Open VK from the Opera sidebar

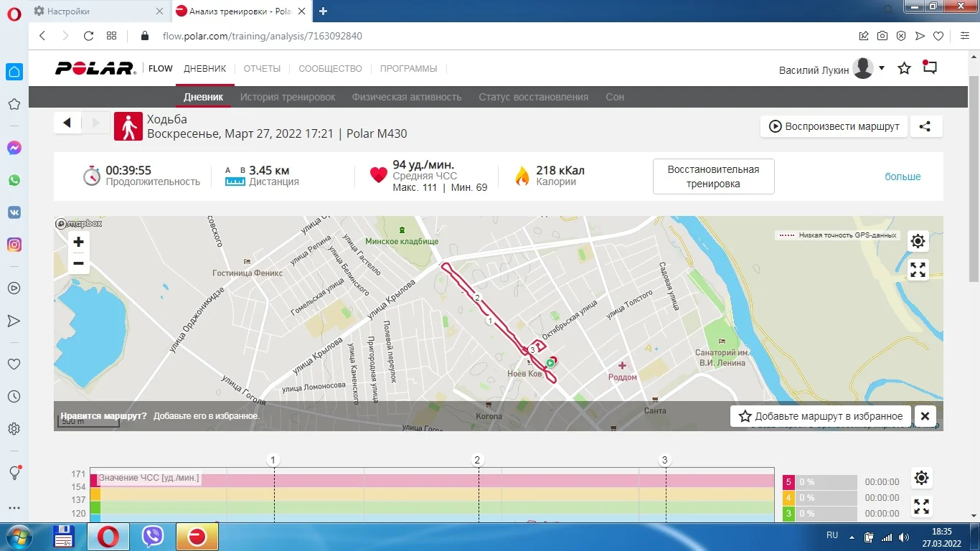click(14, 212)
